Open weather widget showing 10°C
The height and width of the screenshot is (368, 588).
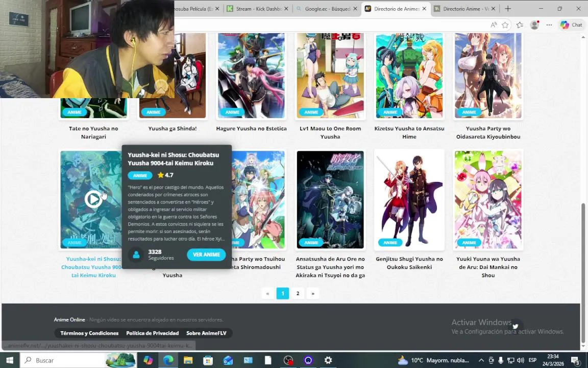(433, 360)
